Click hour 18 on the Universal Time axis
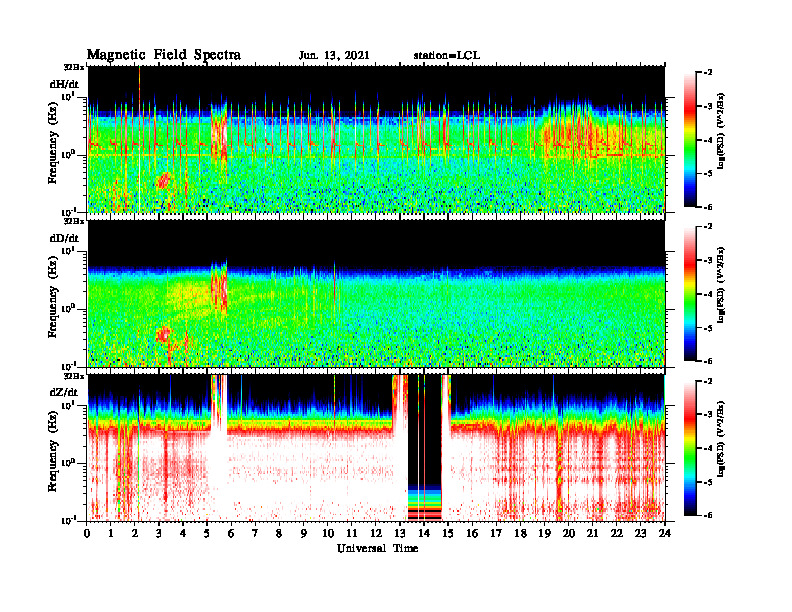Image resolution: width=792 pixels, height=612 pixels. point(520,534)
